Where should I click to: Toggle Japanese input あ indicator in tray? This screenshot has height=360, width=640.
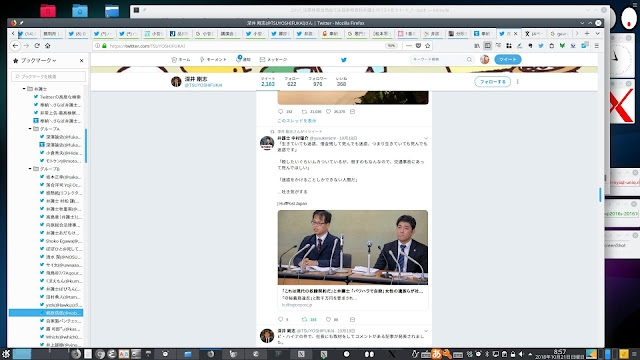pos(436,354)
